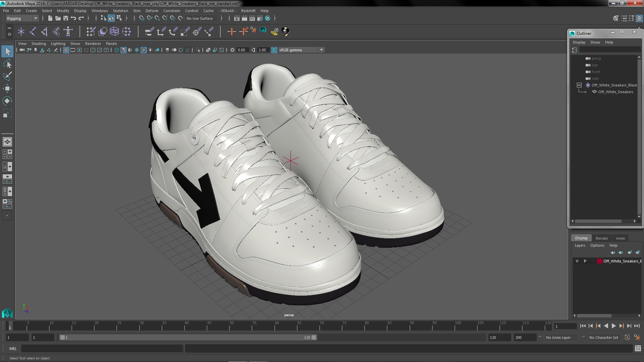Go to end of playback range
Viewport: 644px width, 362px height.
click(637, 326)
